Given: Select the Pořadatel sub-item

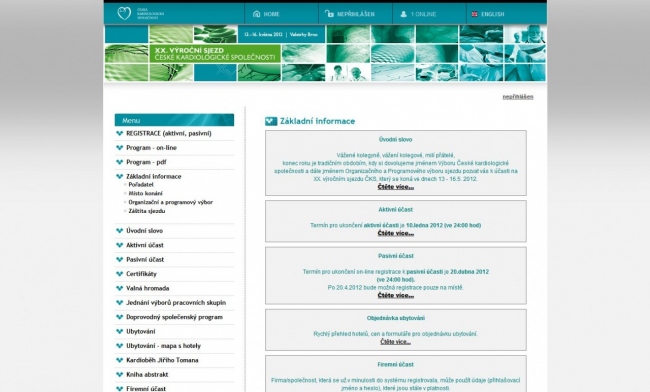Looking at the screenshot, I should coord(141,184).
